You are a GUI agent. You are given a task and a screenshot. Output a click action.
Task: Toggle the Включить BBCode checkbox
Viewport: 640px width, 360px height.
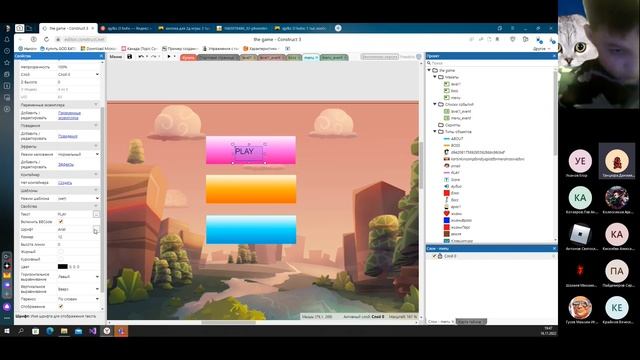pyautogui.click(x=61, y=222)
